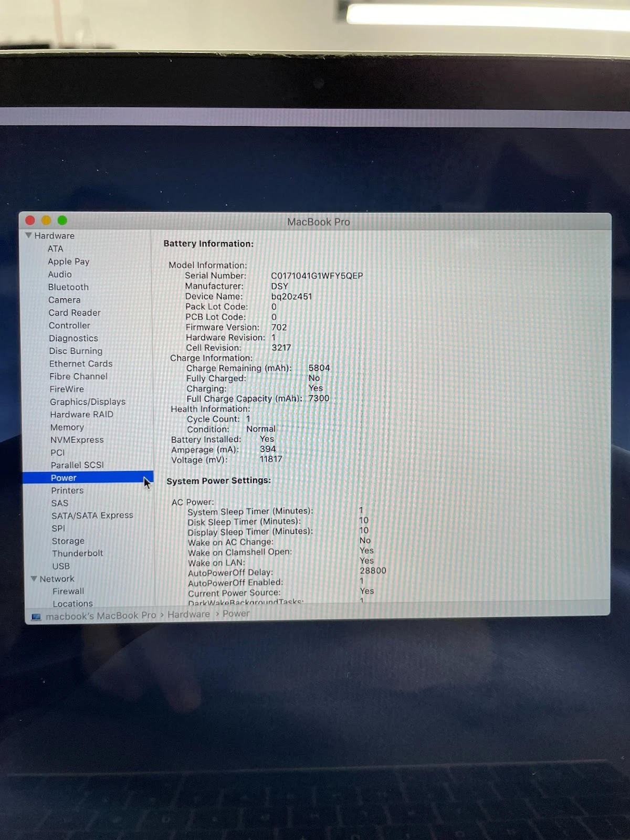Click cell revision value 3217

[x=281, y=348]
